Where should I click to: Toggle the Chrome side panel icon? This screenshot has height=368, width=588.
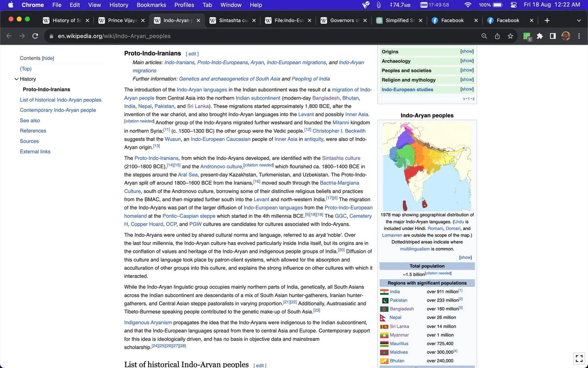tap(553, 36)
